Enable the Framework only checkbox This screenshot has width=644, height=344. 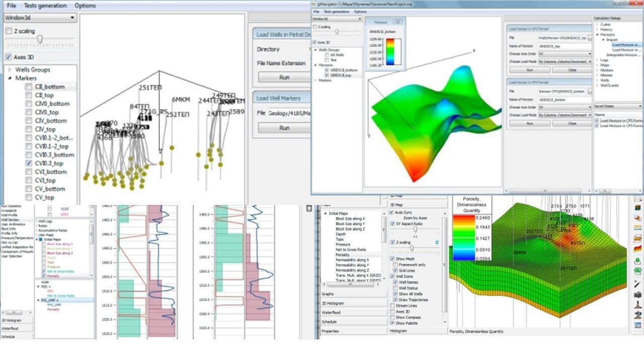pos(395,265)
